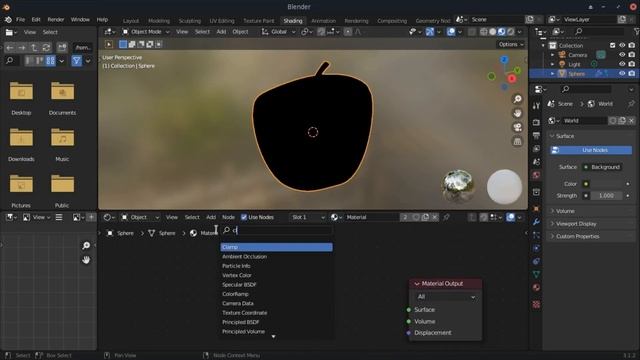Viewport: 640px width, 360px height.
Task: Open the View Layer properties tab icon
Action: coord(536,149)
